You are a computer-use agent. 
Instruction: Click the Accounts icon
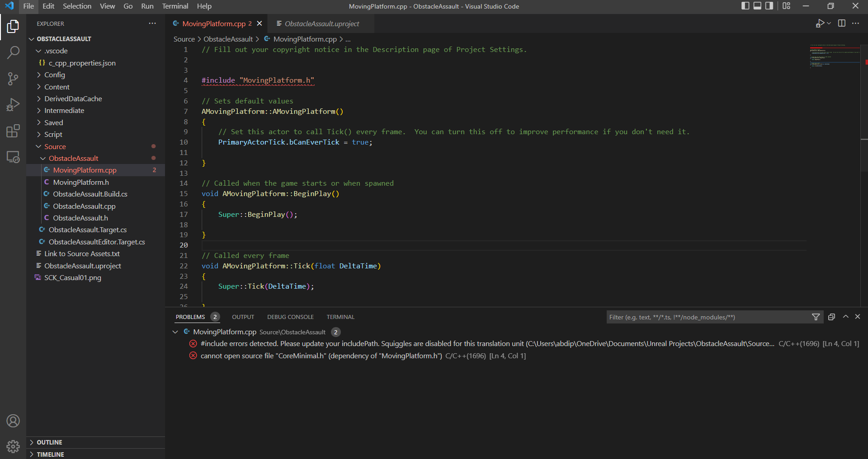coord(13,421)
